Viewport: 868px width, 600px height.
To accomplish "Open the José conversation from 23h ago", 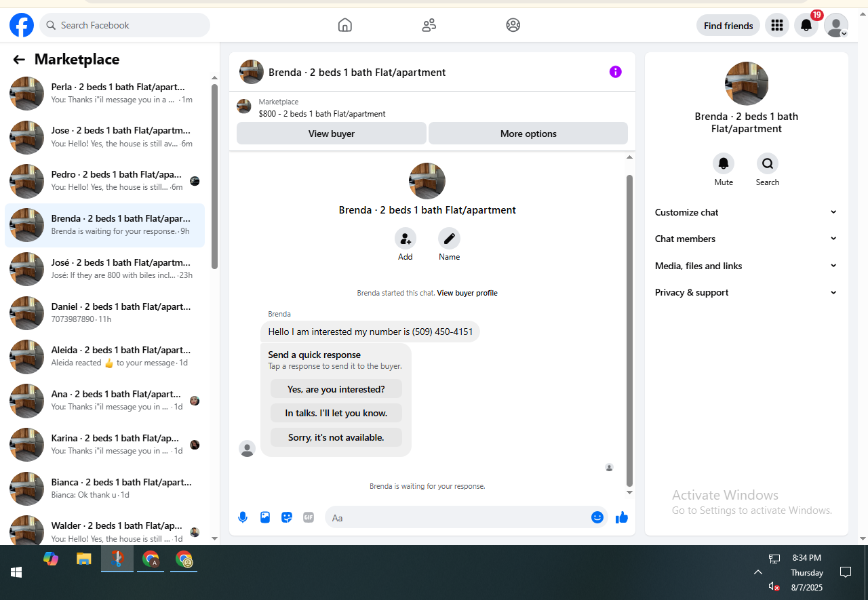I will (x=104, y=268).
